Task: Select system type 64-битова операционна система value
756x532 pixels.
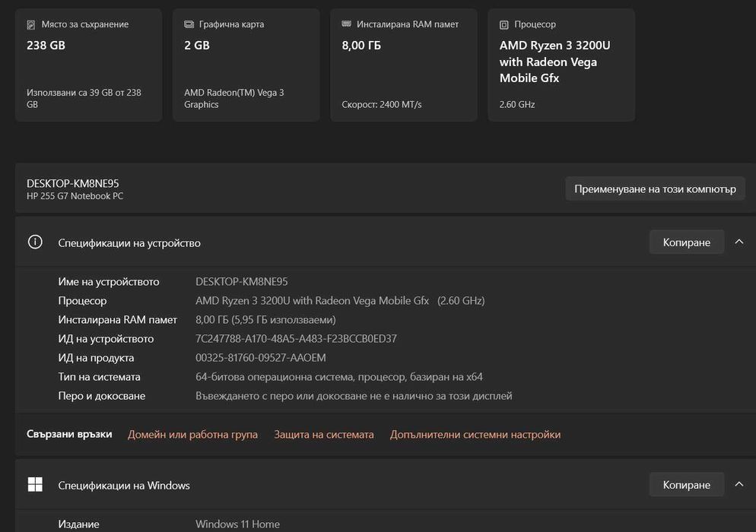Action: point(339,377)
